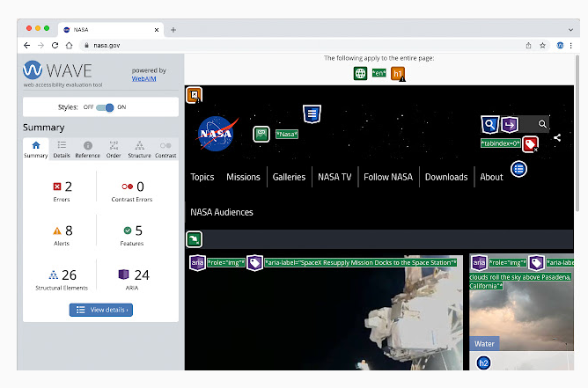The image size is (588, 388).
Task: Click the purple ARIA icon over SpaceX image
Action: 197,262
